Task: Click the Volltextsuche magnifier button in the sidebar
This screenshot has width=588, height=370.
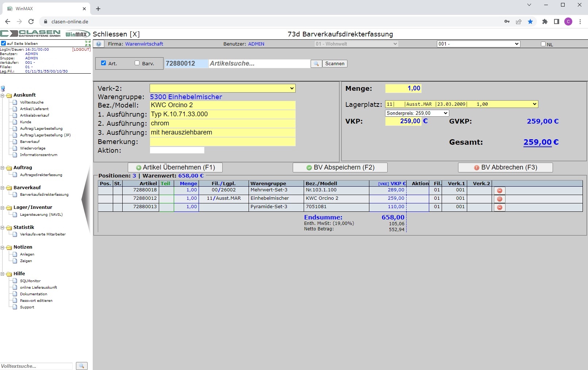Action: coord(82,366)
